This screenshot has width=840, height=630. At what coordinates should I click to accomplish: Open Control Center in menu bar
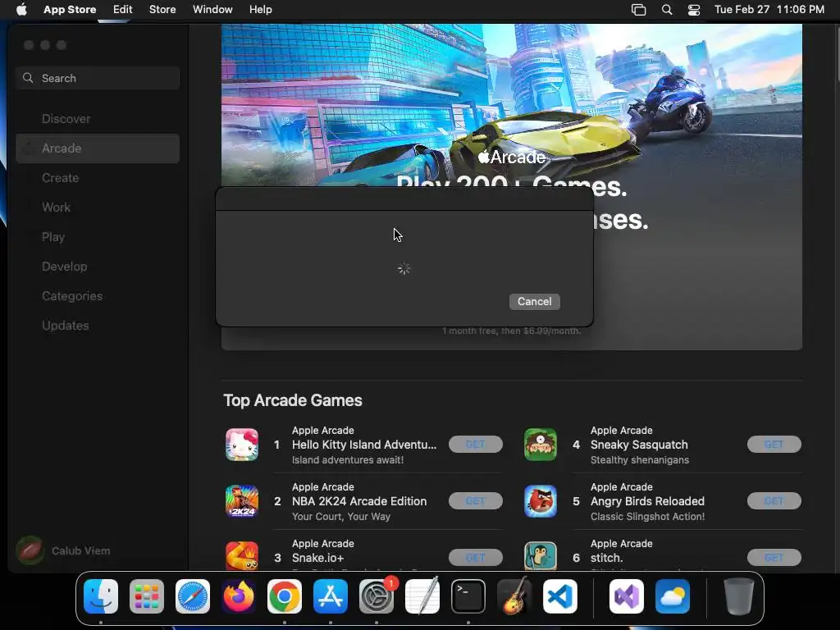click(x=694, y=10)
